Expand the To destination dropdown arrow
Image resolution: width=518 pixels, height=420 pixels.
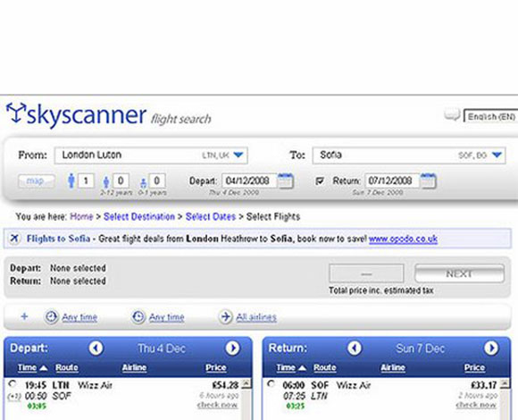tap(497, 155)
